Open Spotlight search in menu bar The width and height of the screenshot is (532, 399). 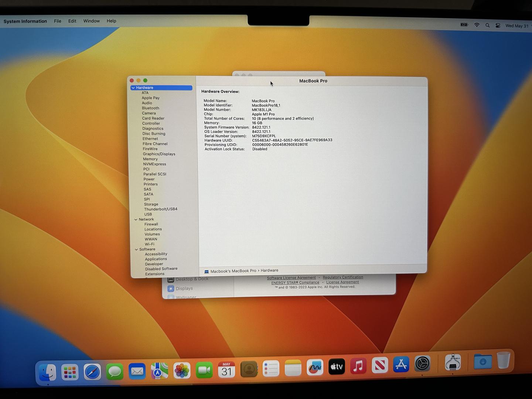click(487, 25)
